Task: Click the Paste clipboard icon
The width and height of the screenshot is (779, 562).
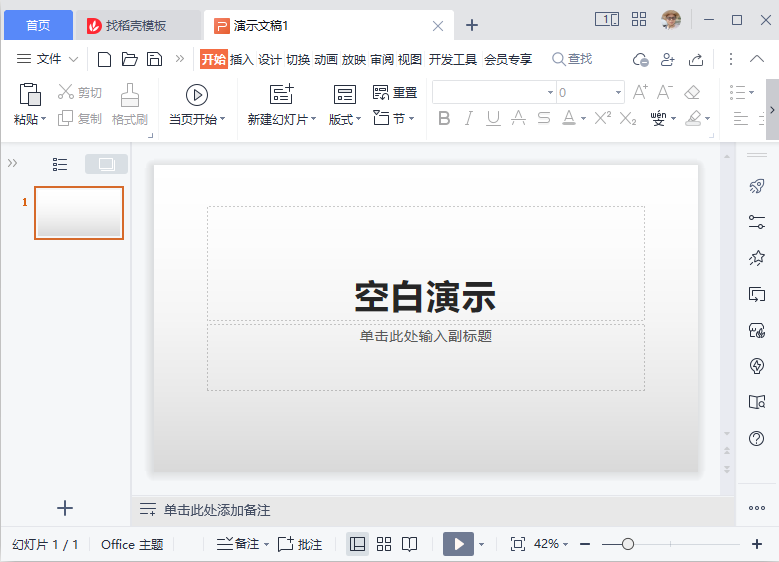Action: (30, 94)
